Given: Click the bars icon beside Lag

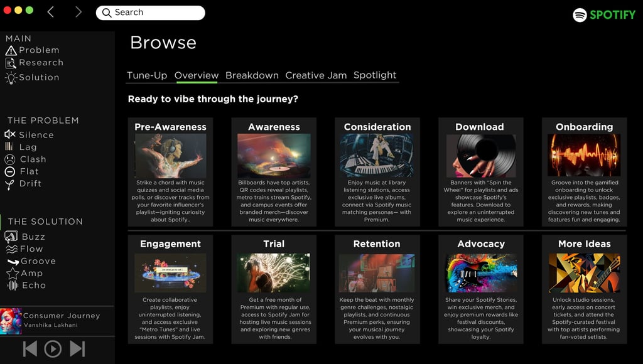Looking at the screenshot, I should (x=9, y=146).
